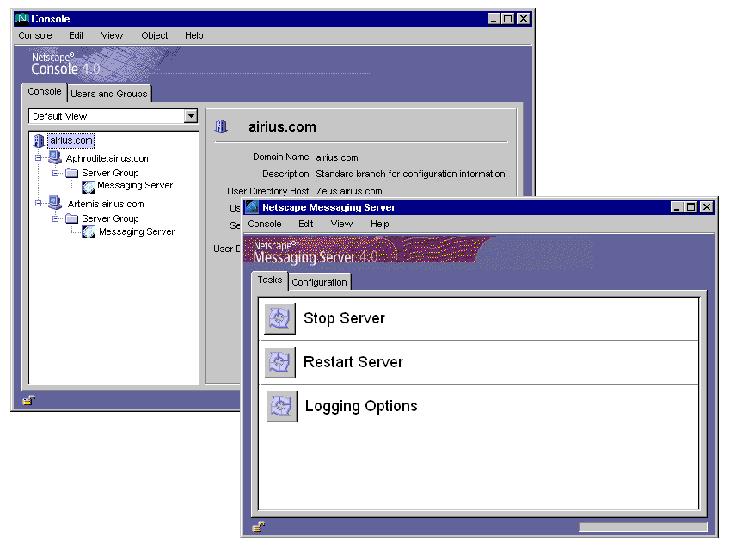Click the lock icon in Console status bar
The width and height of the screenshot is (730, 560).
pos(28,400)
